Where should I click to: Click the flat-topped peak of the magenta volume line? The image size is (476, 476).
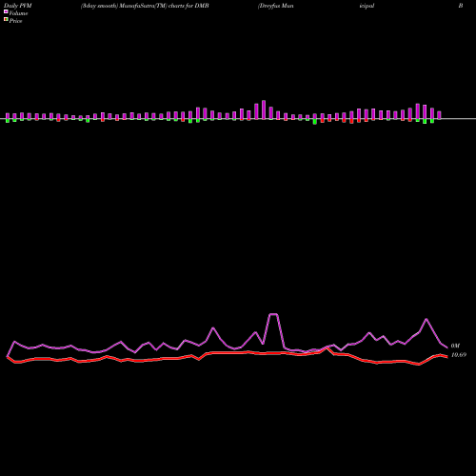pos(273,314)
